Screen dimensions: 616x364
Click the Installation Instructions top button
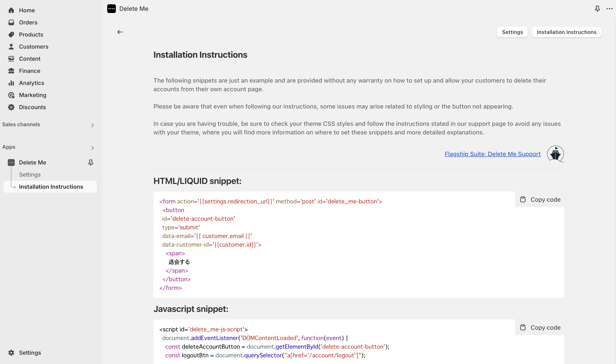[567, 32]
